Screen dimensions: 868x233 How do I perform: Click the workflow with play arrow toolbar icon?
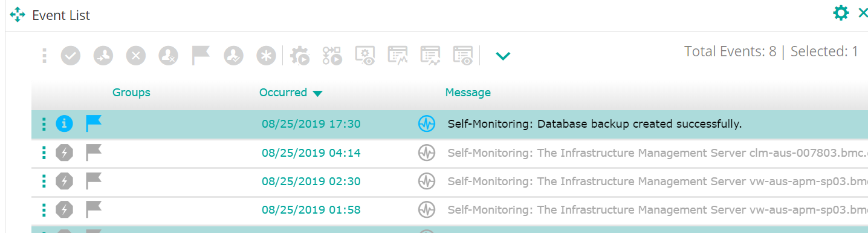332,56
